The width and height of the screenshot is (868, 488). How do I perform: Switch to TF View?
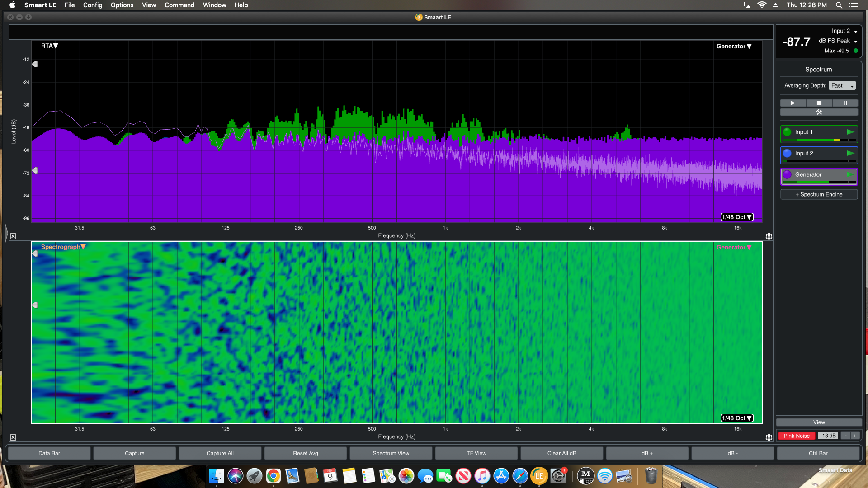[476, 453]
